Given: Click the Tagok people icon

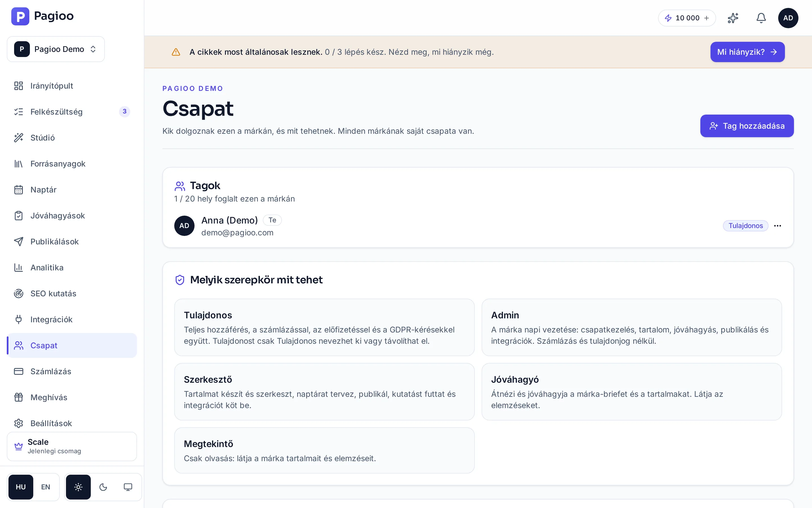Looking at the screenshot, I should (x=180, y=186).
